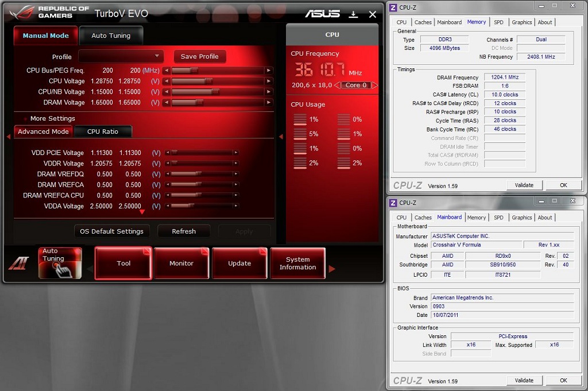Screen dimensions: 588x391
Task: Open System Information button
Action: click(298, 263)
